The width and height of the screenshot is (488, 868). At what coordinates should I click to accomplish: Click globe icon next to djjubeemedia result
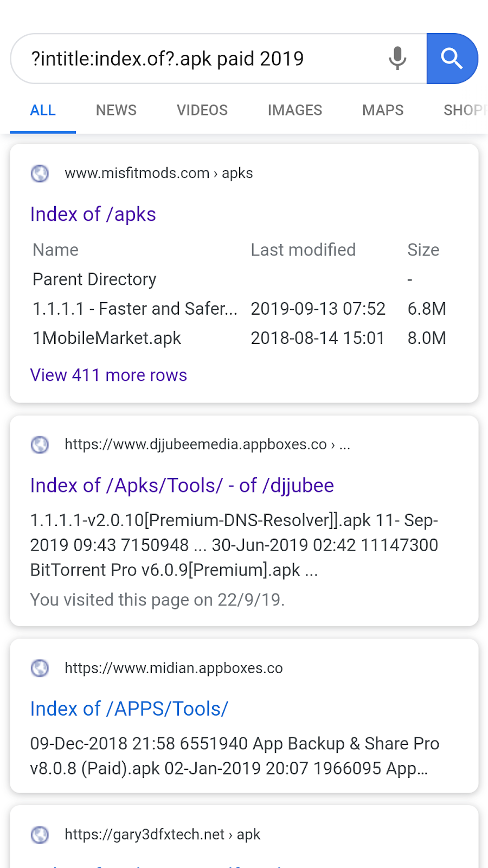point(40,445)
